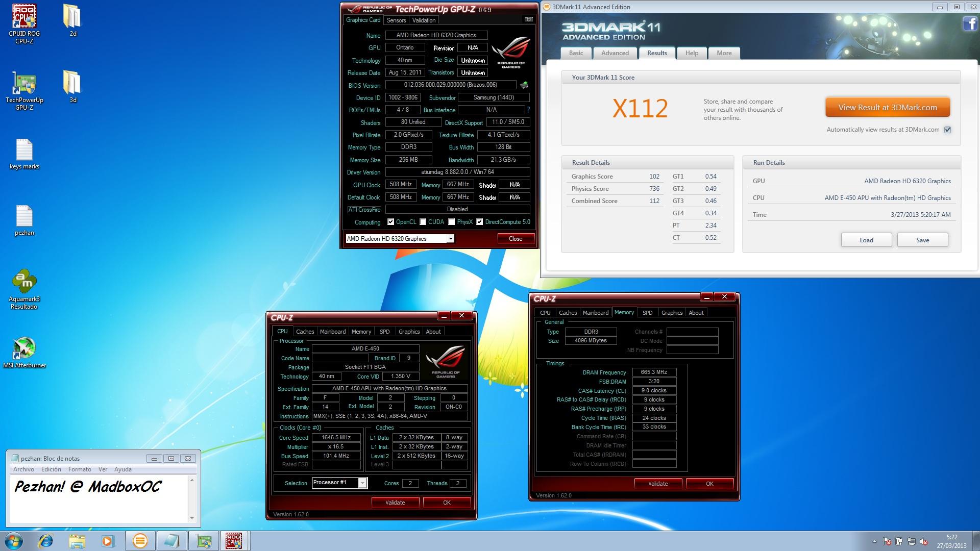Click the Save button in 3DMark 11
980x551 pixels.
[x=922, y=240]
